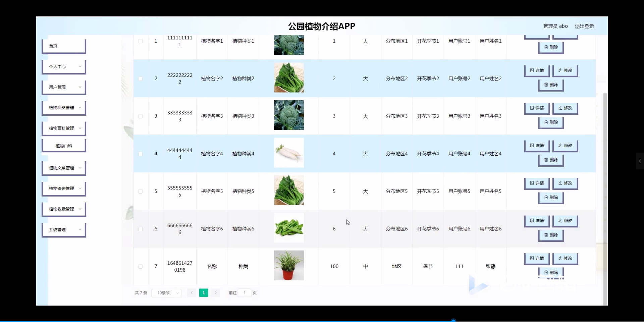This screenshot has height=322, width=644.
Task: Check the box for row 7
Action: (141, 267)
